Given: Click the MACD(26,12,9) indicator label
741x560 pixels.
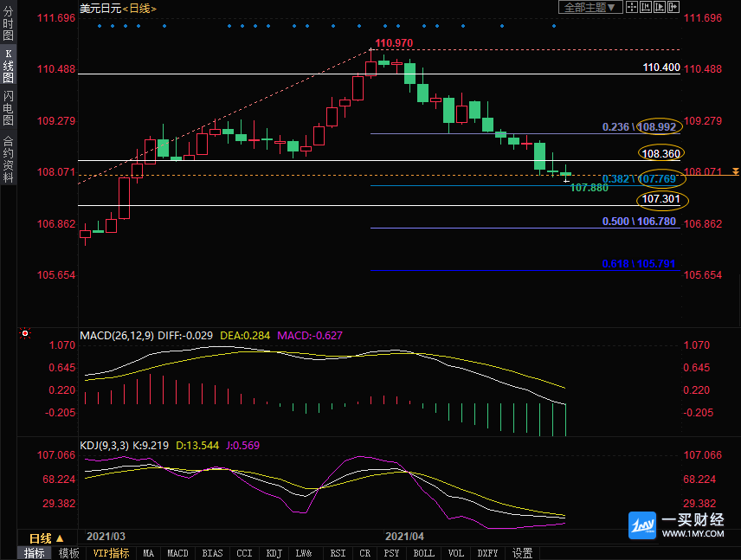Looking at the screenshot, I should tap(117, 336).
